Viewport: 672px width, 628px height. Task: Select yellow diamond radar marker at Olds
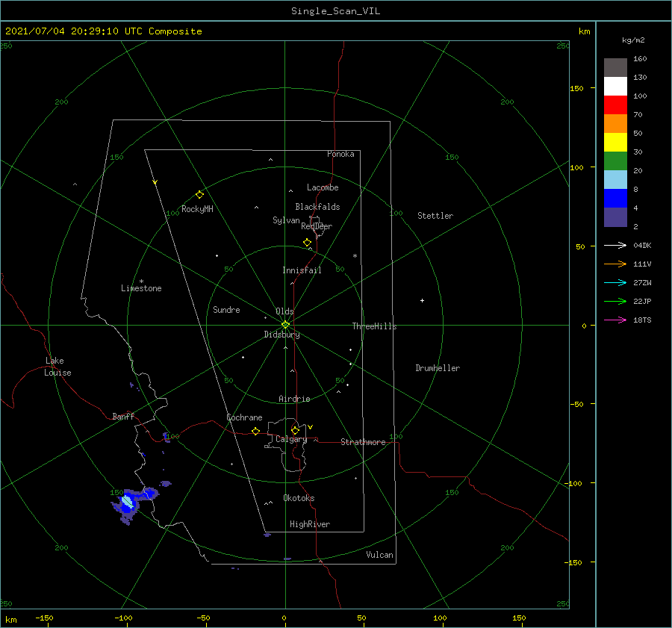[285, 325]
